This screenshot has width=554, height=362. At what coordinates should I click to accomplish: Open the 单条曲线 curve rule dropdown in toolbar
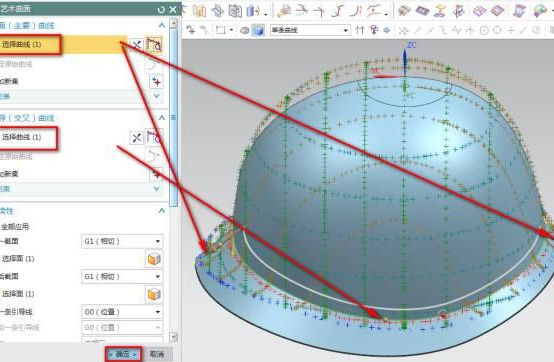coord(310,30)
